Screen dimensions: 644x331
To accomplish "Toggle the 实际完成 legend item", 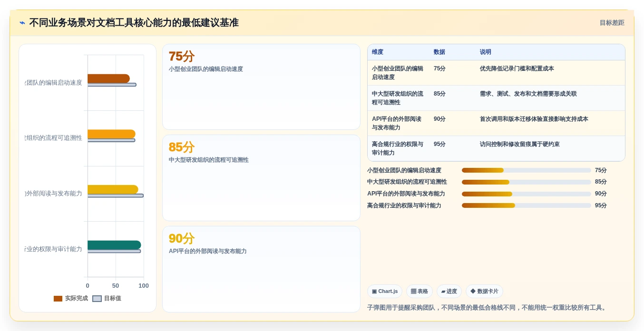I will [x=71, y=299].
